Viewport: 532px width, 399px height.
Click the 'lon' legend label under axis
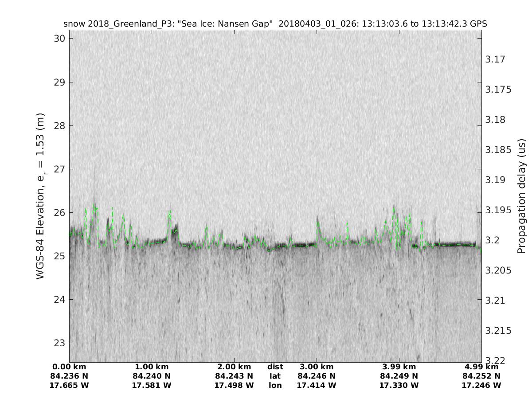[x=275, y=386]
